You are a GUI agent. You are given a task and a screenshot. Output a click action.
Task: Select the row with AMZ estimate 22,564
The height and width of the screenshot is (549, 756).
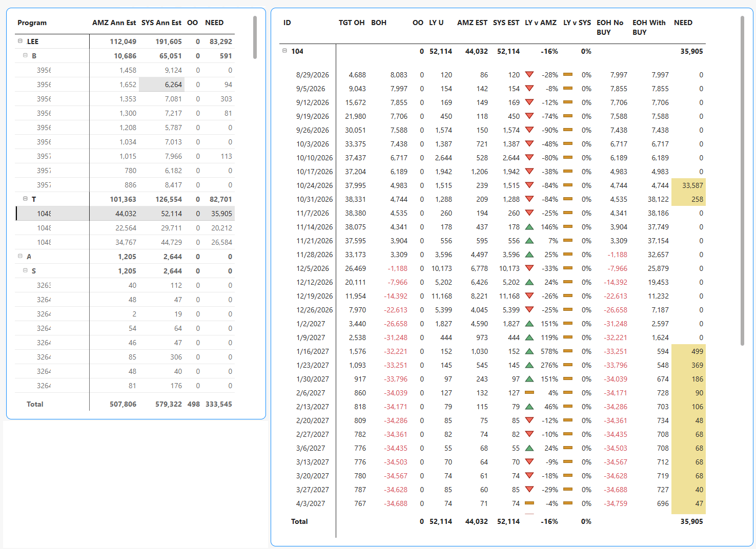click(126, 228)
